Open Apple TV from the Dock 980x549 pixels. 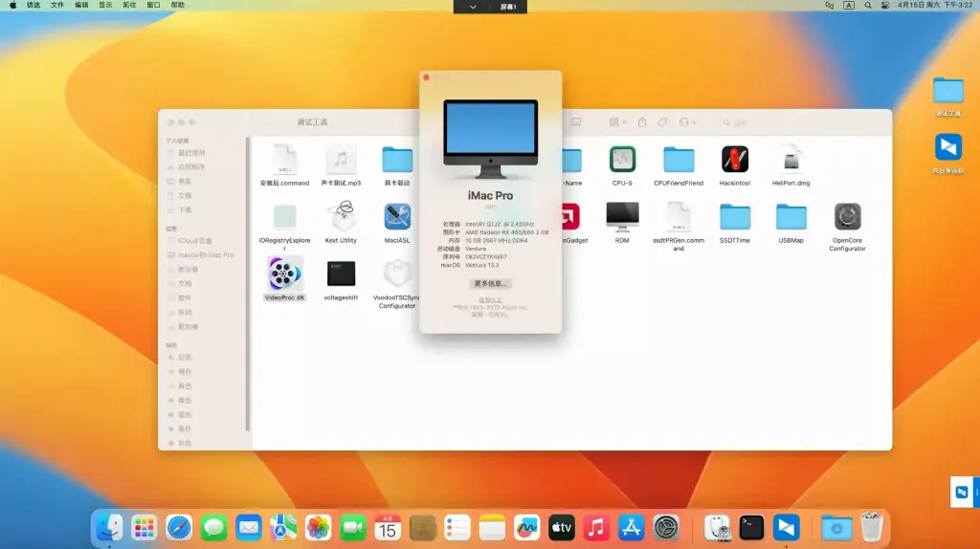pos(561,528)
